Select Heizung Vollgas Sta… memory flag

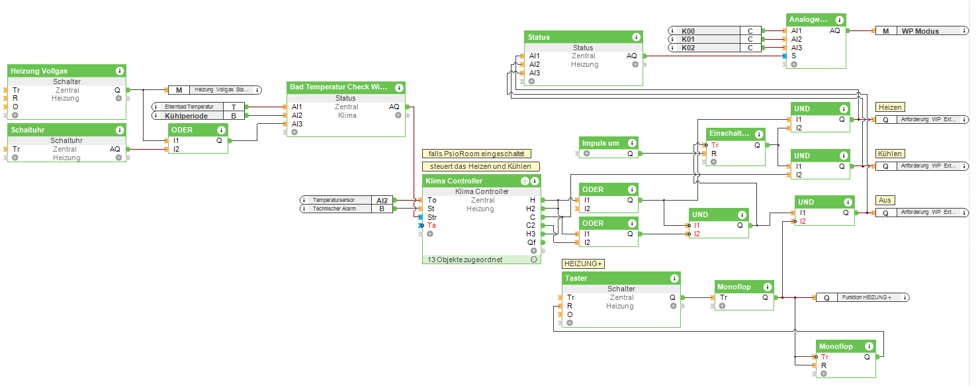(214, 90)
